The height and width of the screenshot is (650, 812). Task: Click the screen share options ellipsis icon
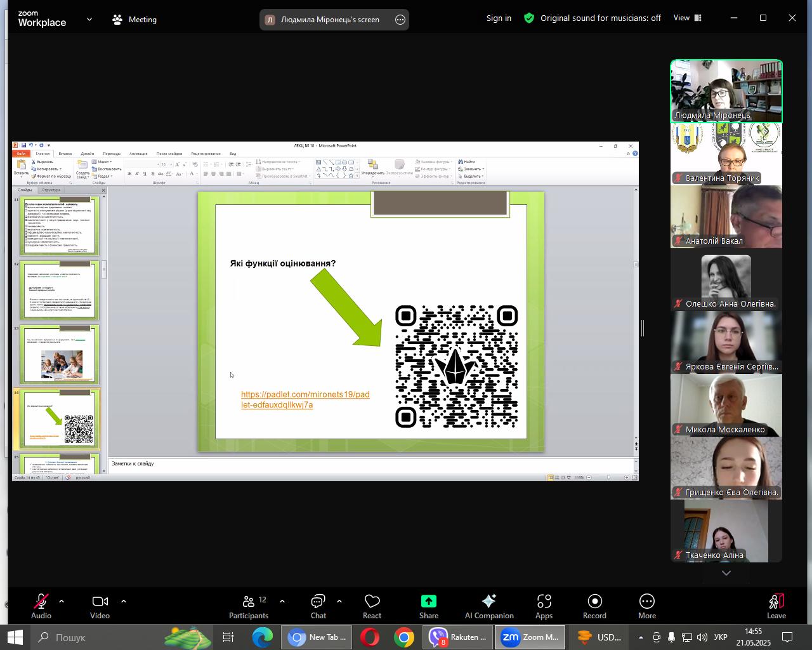point(400,20)
